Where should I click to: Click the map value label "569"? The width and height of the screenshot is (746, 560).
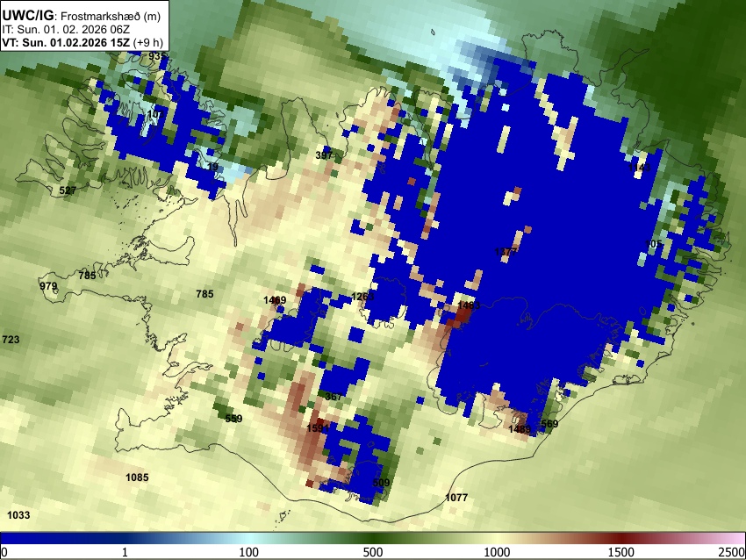549,423
